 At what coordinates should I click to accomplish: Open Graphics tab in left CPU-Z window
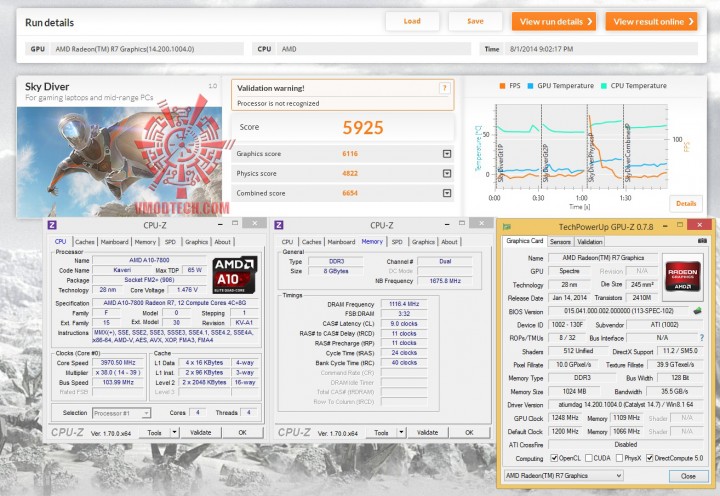[197, 242]
